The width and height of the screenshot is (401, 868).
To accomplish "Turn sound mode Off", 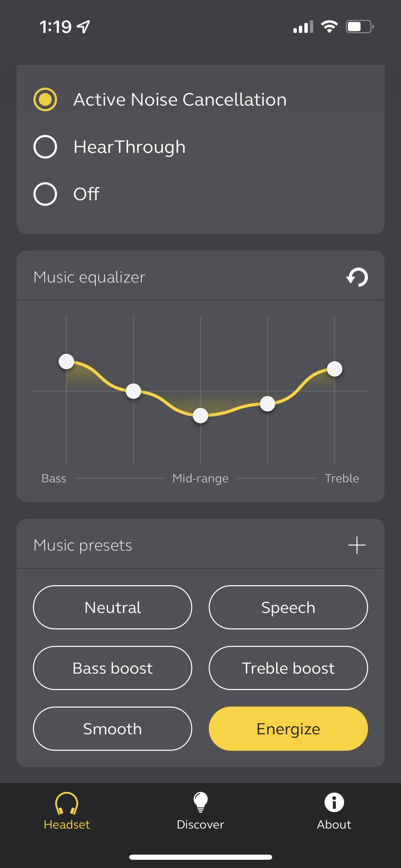I will pos(45,194).
